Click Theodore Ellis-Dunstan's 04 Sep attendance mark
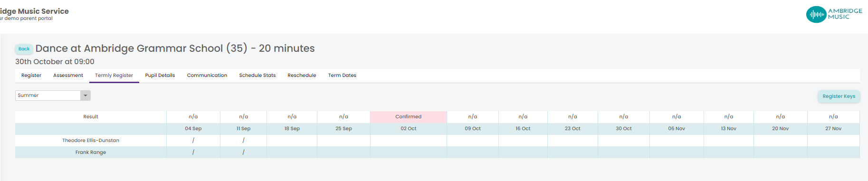Screen dimensions: 868x181 click(x=193, y=141)
